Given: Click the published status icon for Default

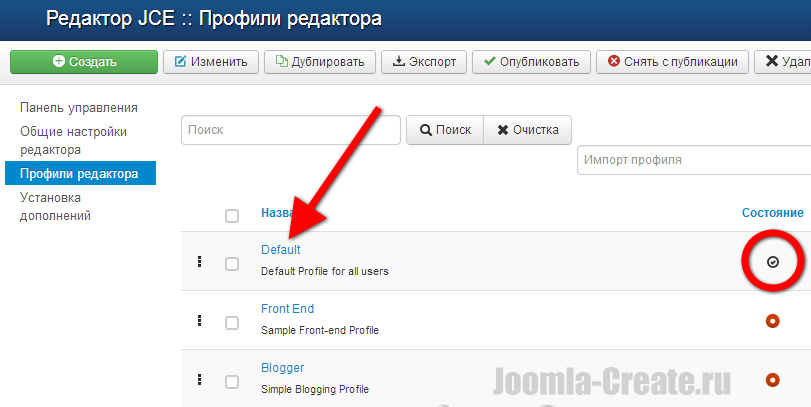Looking at the screenshot, I should [x=772, y=262].
